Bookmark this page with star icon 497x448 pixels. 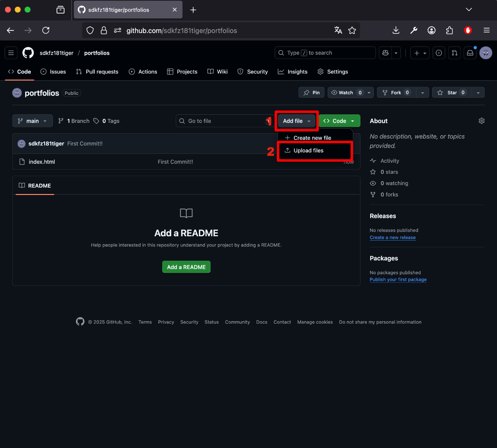click(x=352, y=31)
